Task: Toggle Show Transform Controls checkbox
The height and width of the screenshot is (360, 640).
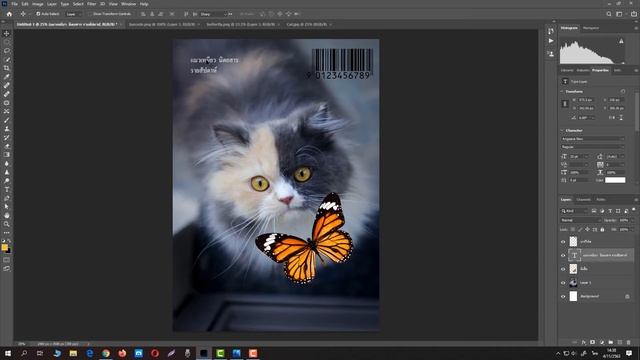Action: pos(91,14)
